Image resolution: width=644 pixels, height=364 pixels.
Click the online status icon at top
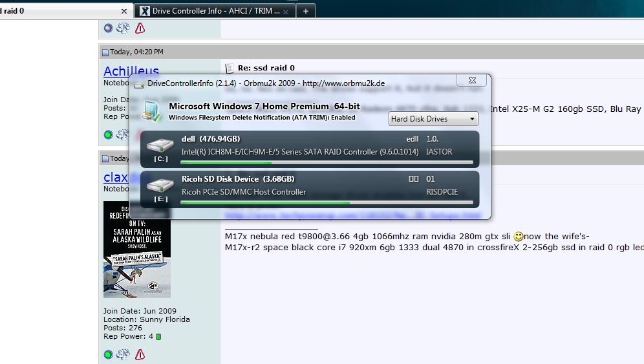pos(108,28)
